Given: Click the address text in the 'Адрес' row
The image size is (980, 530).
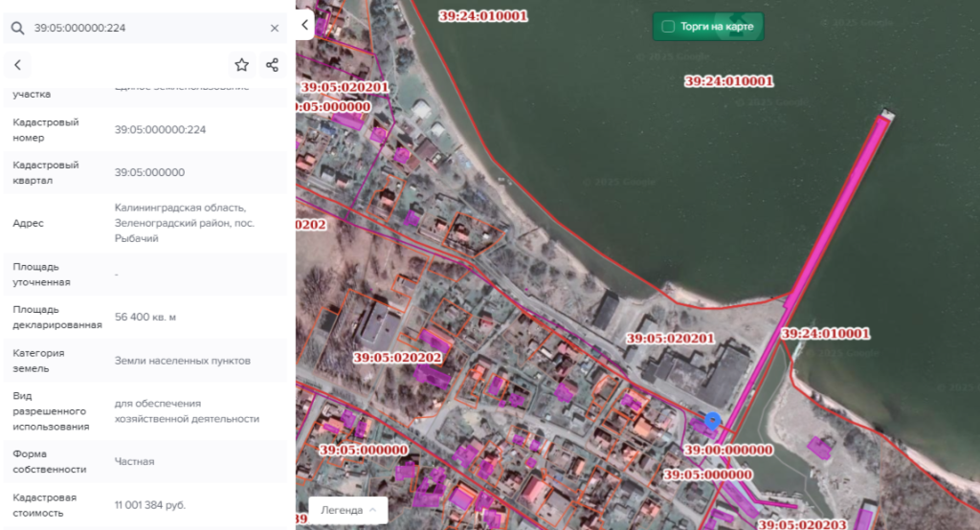Looking at the screenshot, I should click(180, 223).
